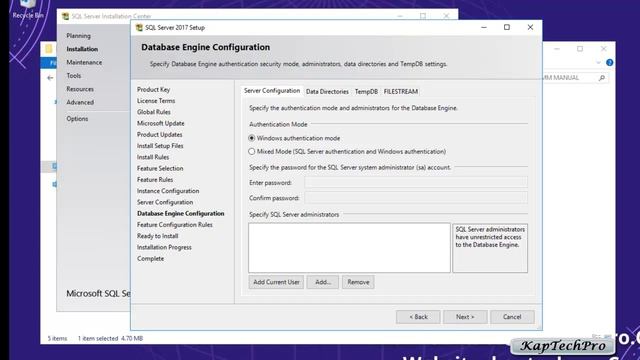Screen dimensions: 640x360
Task: Click the "5 items" status bar text
Action: click(57, 338)
